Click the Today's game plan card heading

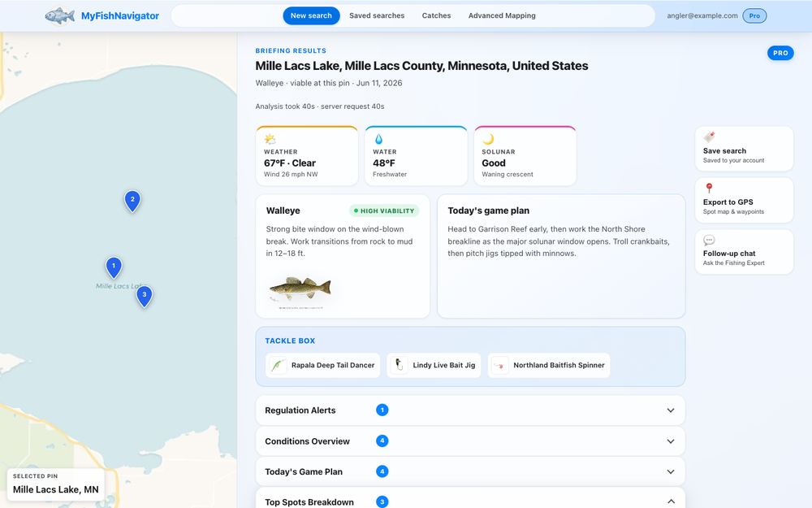point(488,211)
